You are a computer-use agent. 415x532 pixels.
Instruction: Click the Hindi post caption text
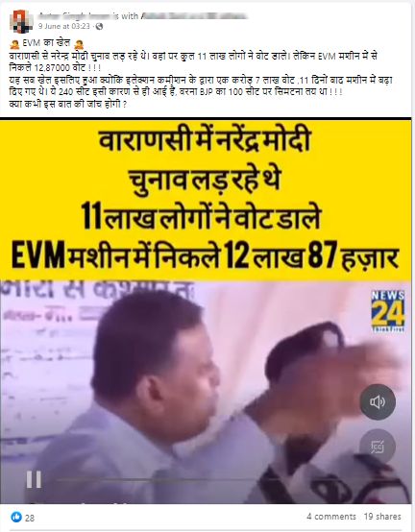tap(200, 74)
